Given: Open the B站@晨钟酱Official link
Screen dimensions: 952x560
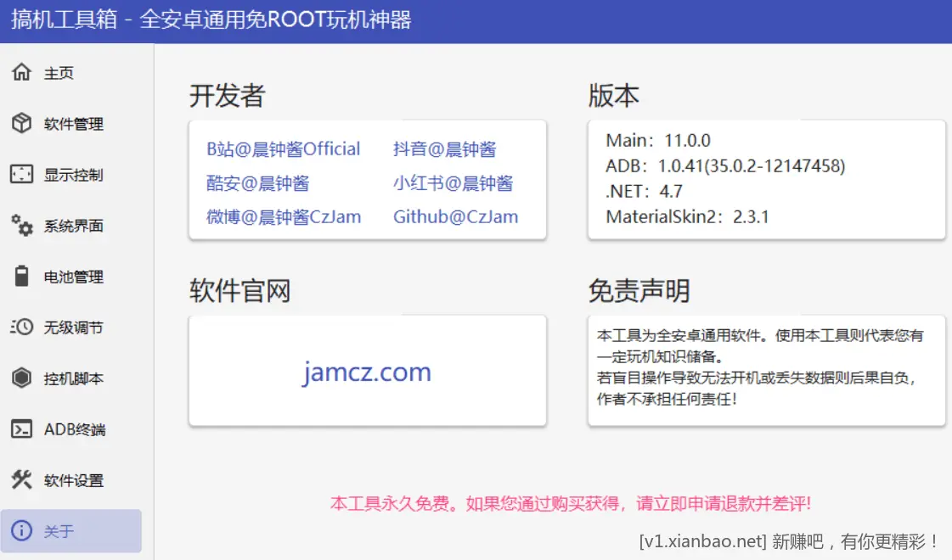Looking at the screenshot, I should [x=284, y=149].
